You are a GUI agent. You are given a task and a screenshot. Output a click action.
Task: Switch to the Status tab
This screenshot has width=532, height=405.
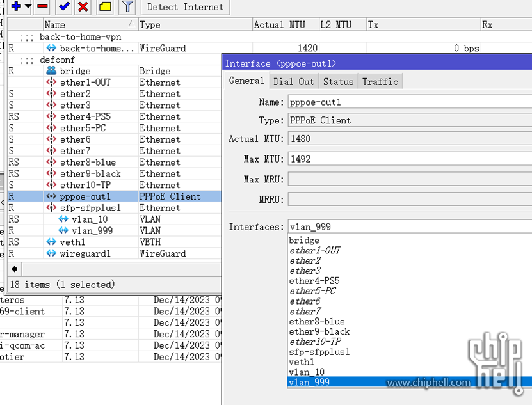pos(338,82)
